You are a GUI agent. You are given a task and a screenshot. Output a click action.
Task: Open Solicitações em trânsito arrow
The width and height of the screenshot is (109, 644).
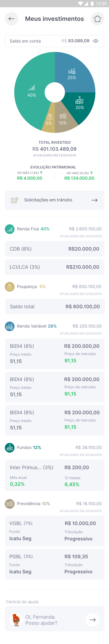tap(94, 200)
